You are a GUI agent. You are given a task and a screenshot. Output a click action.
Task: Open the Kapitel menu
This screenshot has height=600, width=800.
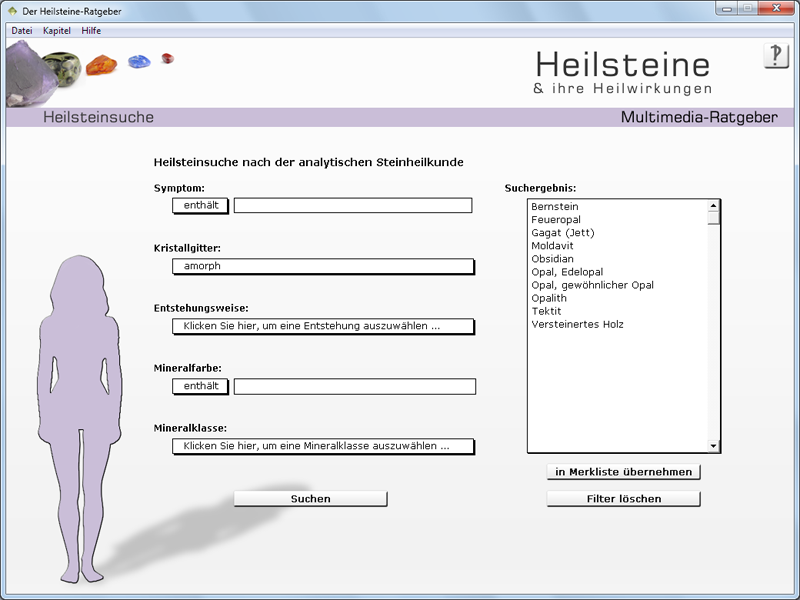[57, 31]
